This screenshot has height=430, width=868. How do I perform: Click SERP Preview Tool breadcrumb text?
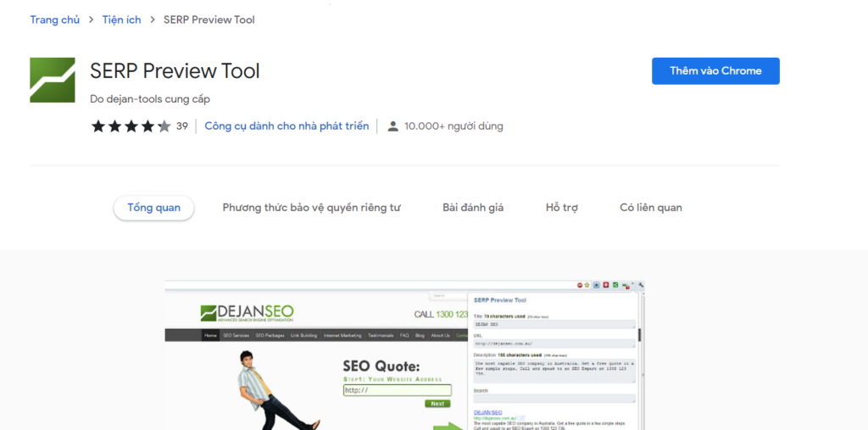pyautogui.click(x=209, y=20)
